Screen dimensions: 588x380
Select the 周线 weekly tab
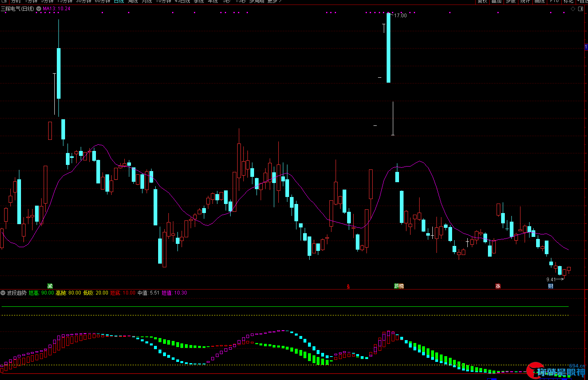(133, 1)
